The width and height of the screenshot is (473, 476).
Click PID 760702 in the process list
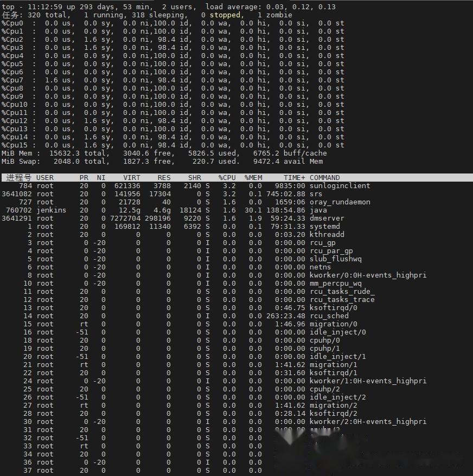(x=19, y=210)
